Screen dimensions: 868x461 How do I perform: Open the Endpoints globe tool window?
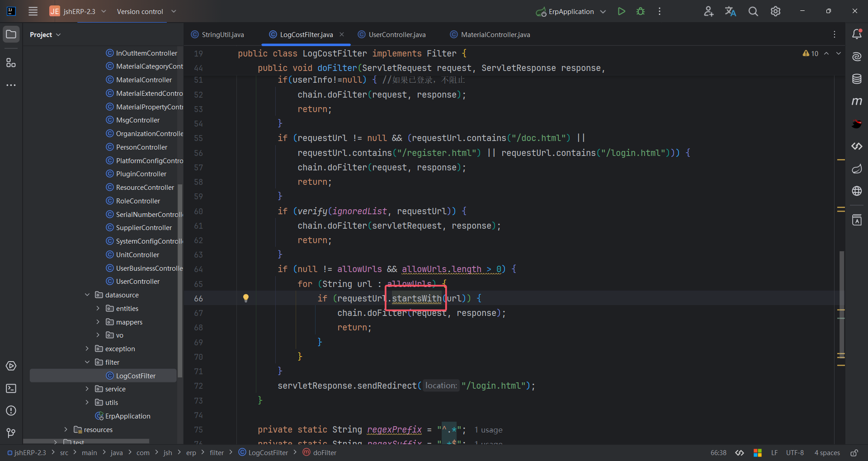pos(857,191)
